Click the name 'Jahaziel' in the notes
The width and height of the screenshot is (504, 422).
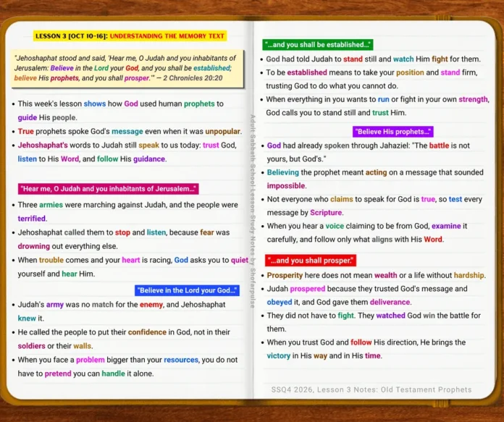tap(394, 145)
